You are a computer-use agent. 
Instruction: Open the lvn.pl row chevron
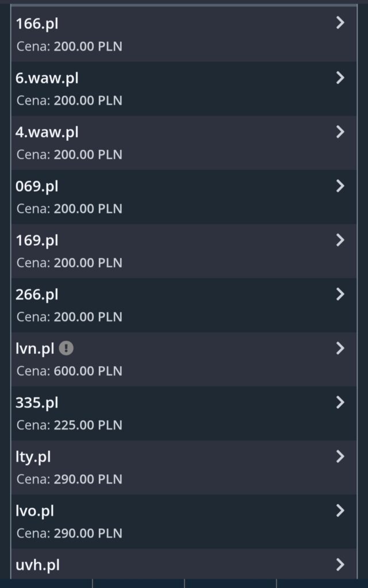click(x=340, y=348)
